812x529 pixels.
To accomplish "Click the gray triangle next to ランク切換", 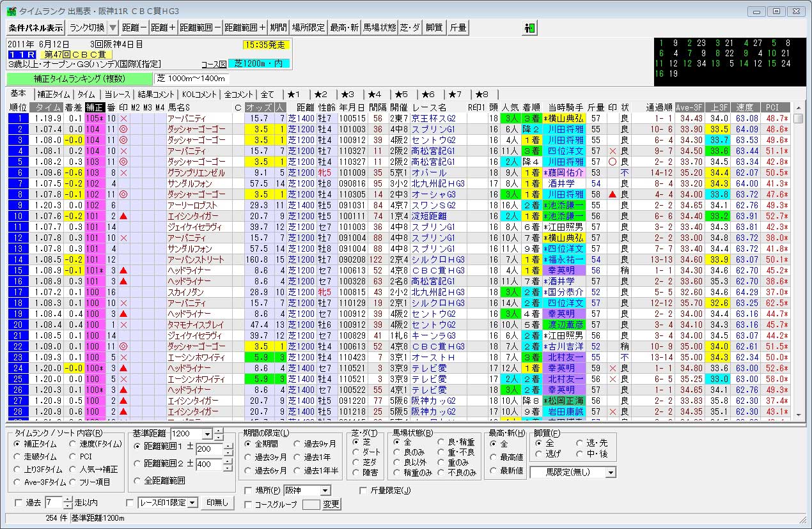I will point(113,27).
